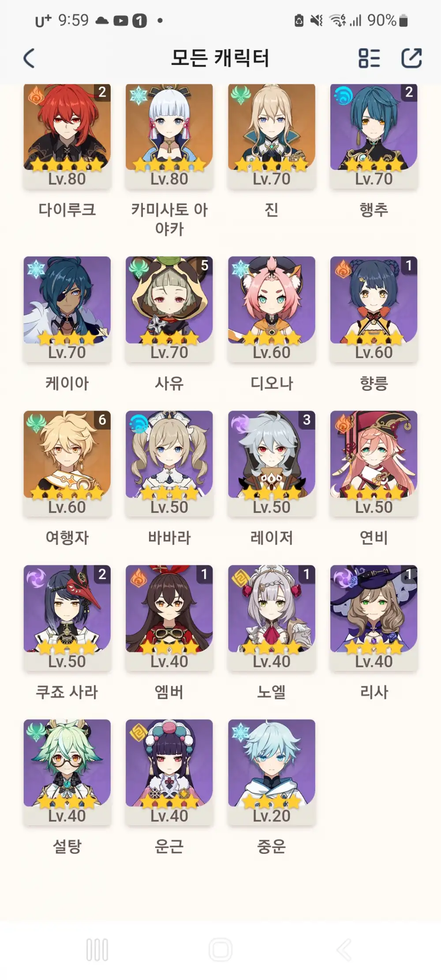
Task: Choose the 케이아 portrait
Action: (67, 310)
